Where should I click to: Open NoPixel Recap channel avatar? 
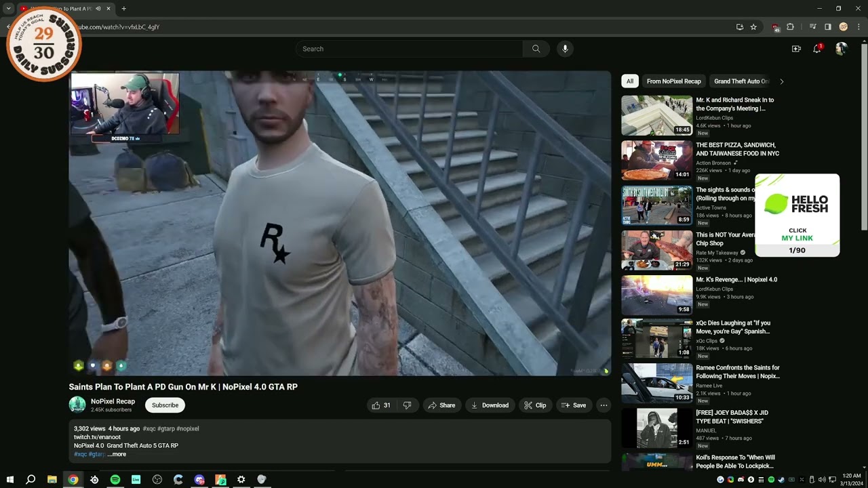click(77, 405)
